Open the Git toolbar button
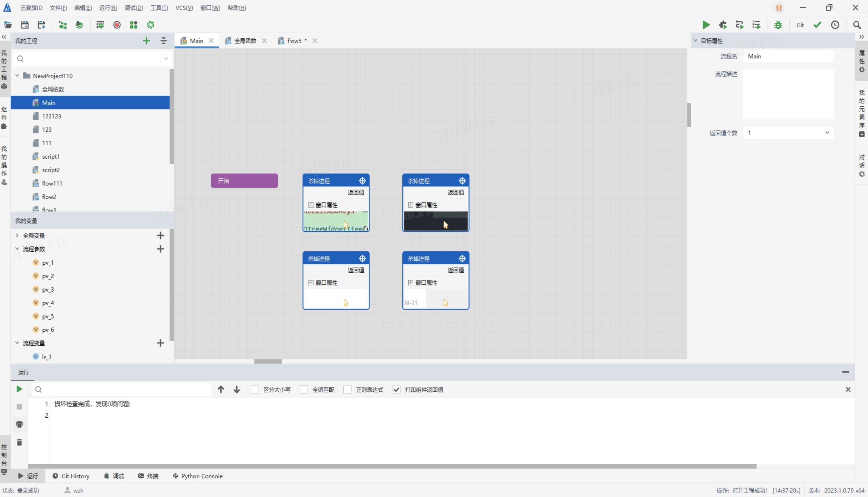The image size is (868, 497). 800,25
